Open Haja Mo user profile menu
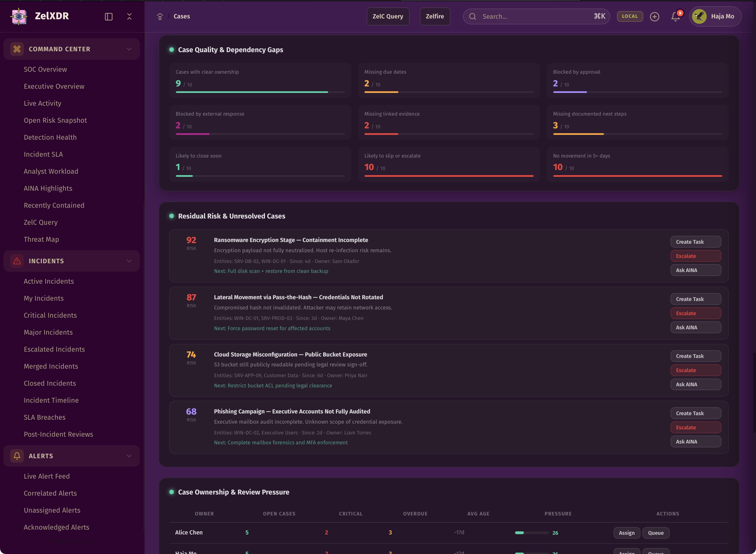756x554 pixels. (x=715, y=16)
